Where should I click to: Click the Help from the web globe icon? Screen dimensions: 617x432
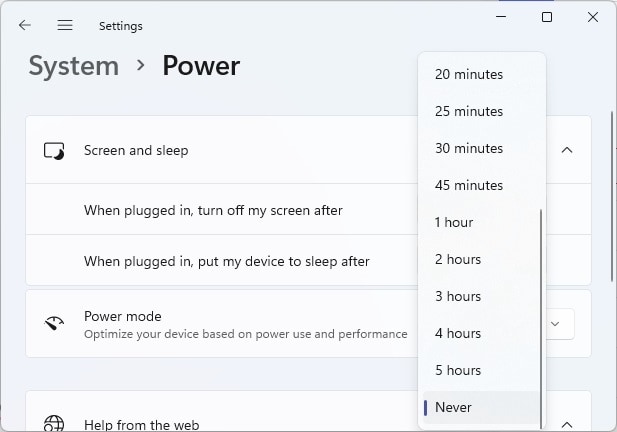click(54, 423)
